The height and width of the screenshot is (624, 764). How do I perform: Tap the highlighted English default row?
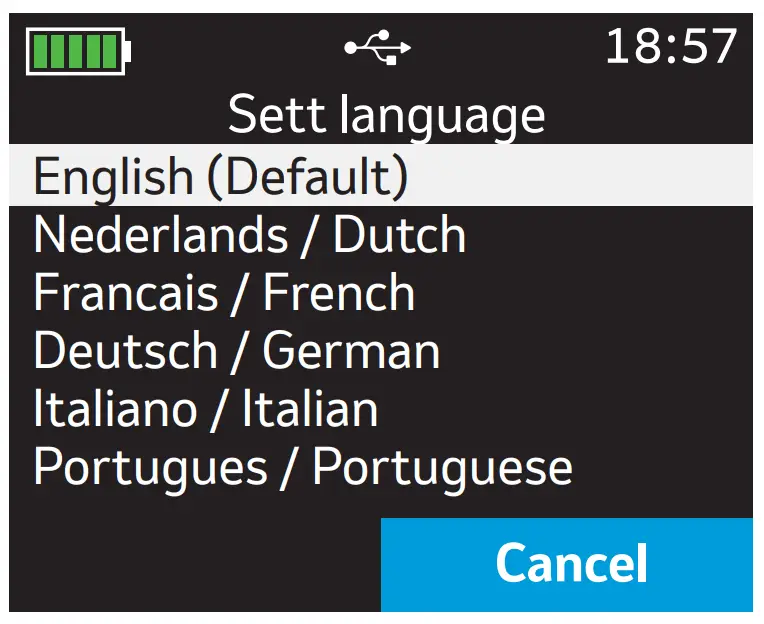click(380, 176)
